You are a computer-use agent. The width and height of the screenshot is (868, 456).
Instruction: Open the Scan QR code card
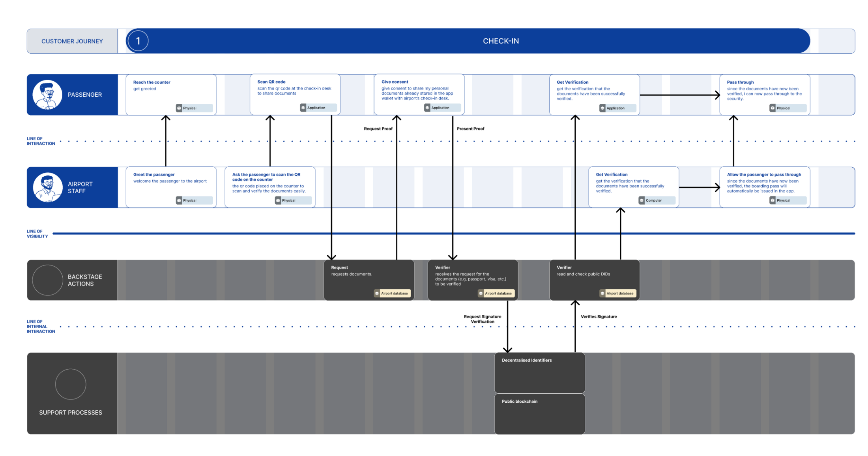click(295, 95)
